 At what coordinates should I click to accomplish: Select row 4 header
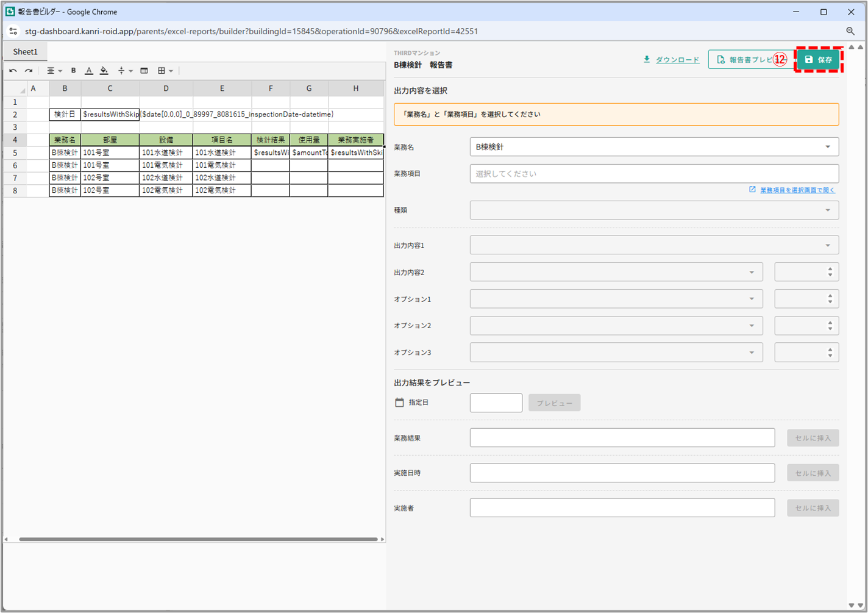pos(15,140)
